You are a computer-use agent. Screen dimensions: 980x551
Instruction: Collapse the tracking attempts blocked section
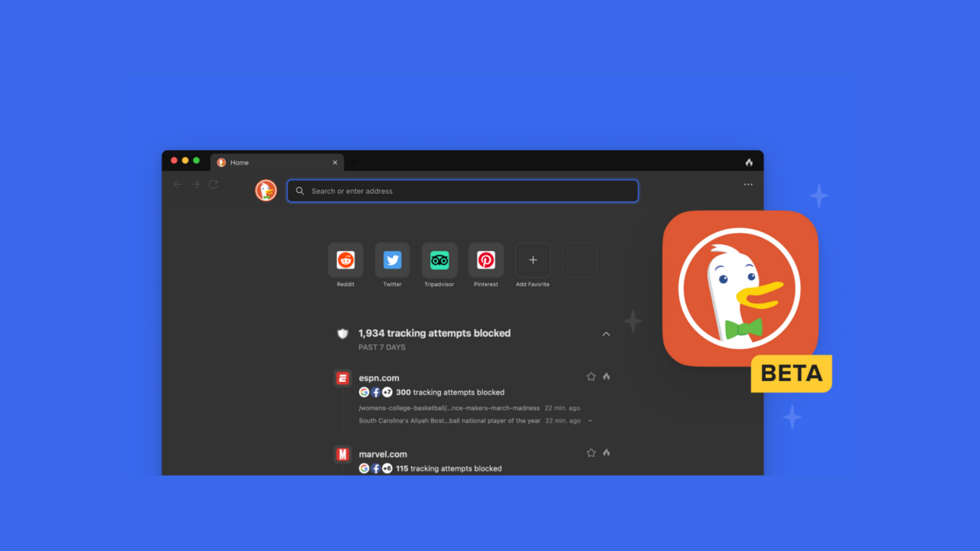tap(606, 333)
